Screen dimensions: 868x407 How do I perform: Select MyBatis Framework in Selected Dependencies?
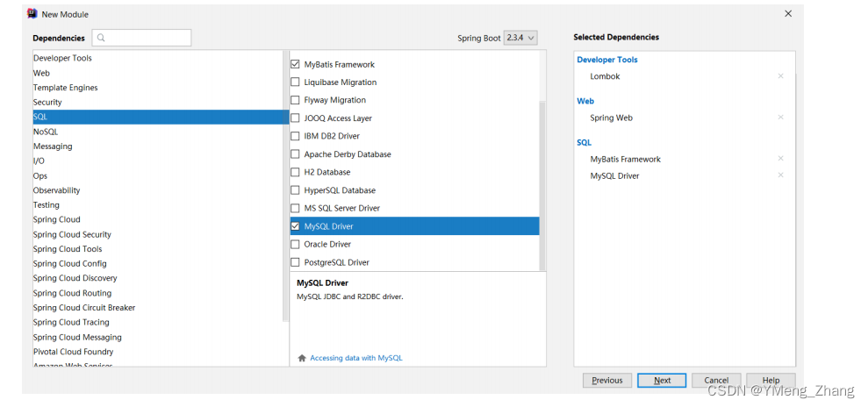(626, 160)
